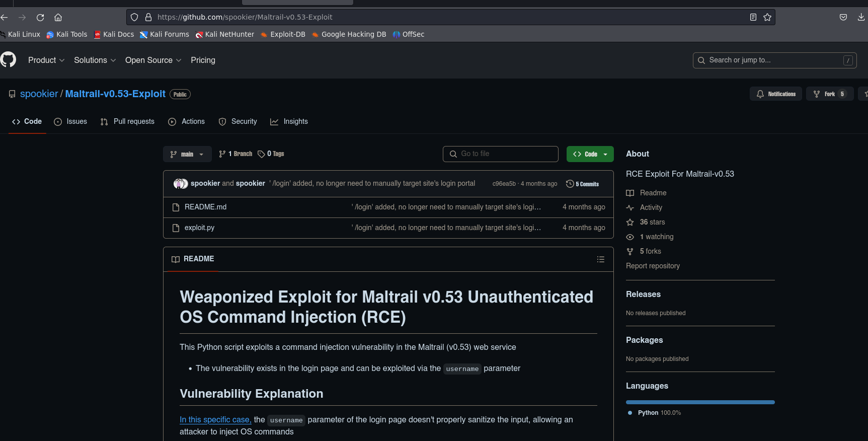The image size is (868, 441).
Task: Open the Solutions navigation menu
Action: point(95,60)
